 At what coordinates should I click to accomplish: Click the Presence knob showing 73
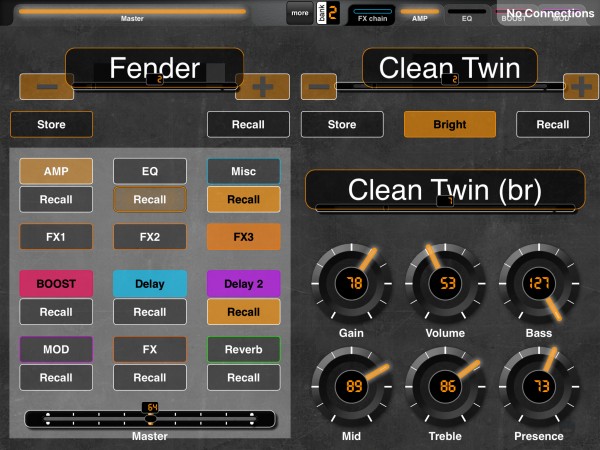pos(539,386)
